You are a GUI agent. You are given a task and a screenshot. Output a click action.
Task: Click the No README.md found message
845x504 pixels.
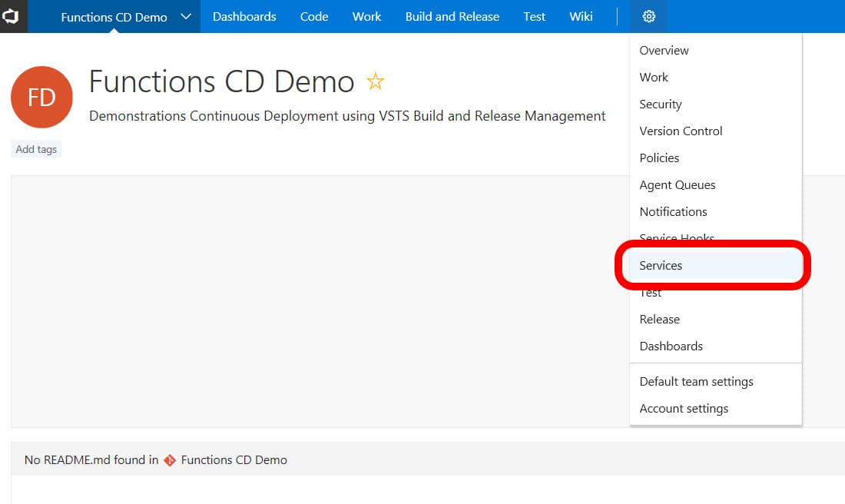(x=91, y=459)
